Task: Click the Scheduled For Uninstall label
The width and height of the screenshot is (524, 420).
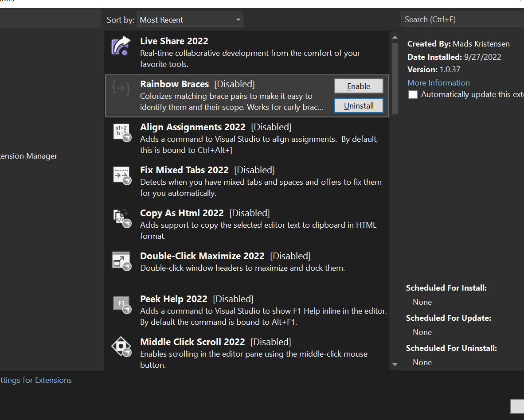Action: (451, 348)
